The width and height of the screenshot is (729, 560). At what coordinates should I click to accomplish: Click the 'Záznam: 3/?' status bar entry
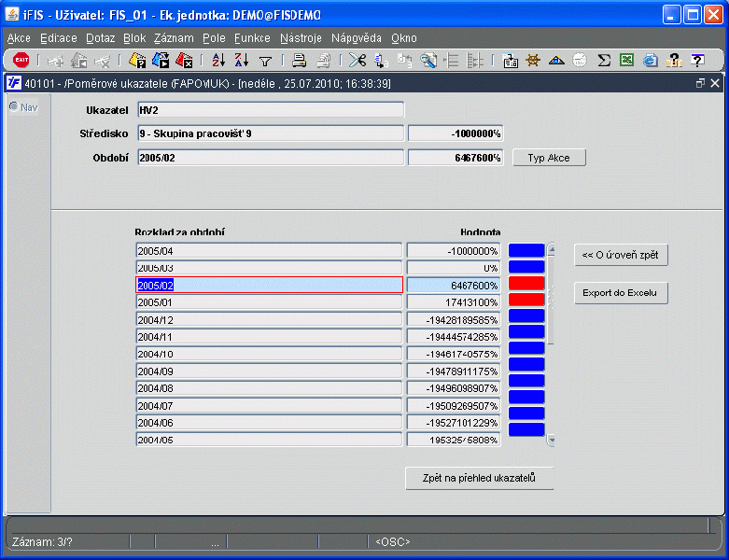(x=42, y=542)
